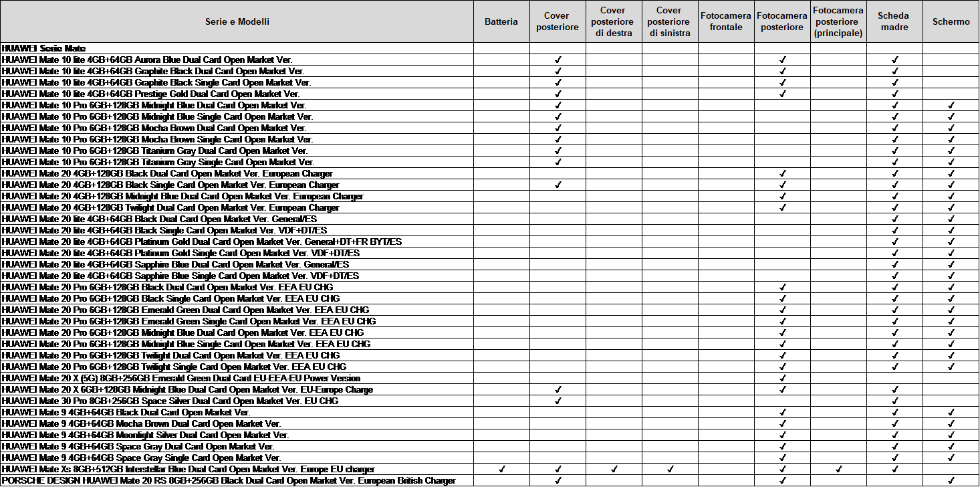Click Schermo checkmark in PORSCHE DESIGN row
Image resolution: width=980 pixels, height=487 pixels.
pos(951,481)
